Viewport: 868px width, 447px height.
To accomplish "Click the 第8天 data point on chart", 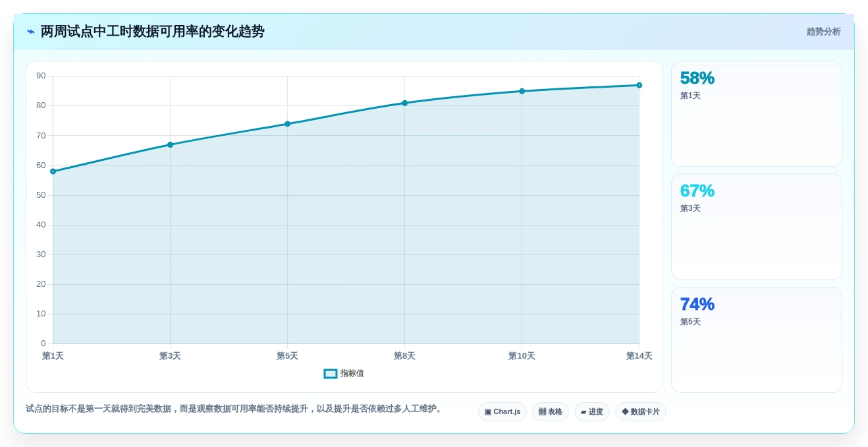I will 404,103.
